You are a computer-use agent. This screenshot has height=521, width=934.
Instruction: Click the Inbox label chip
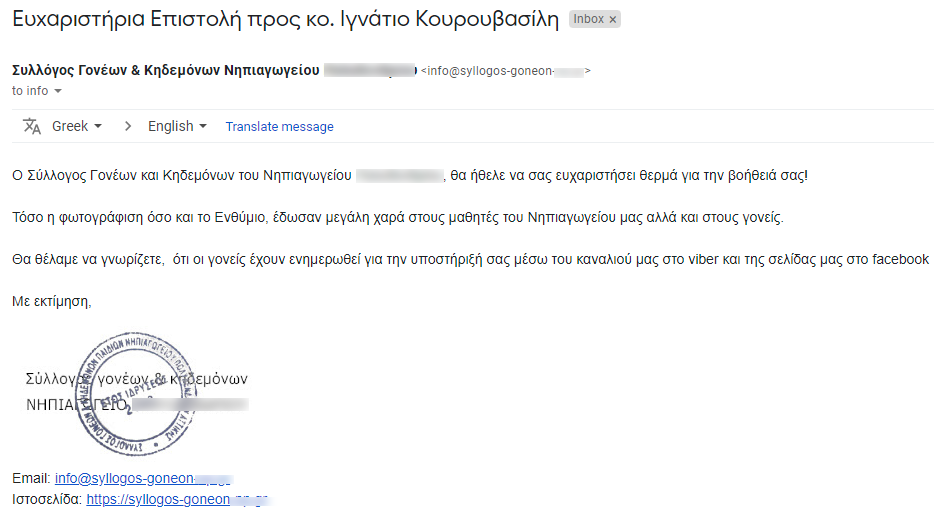point(587,20)
